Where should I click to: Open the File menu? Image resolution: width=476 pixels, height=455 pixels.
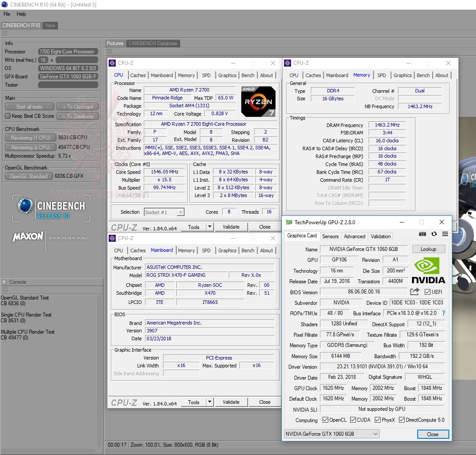(x=7, y=14)
